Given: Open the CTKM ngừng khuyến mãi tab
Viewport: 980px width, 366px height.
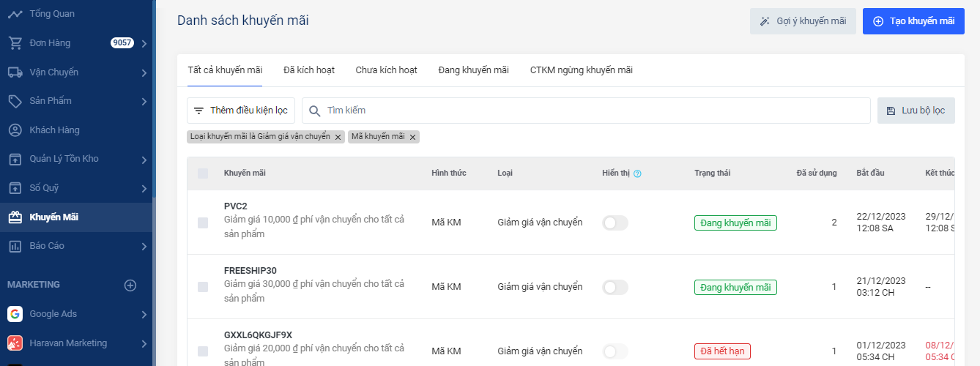Looking at the screenshot, I should click(x=581, y=70).
